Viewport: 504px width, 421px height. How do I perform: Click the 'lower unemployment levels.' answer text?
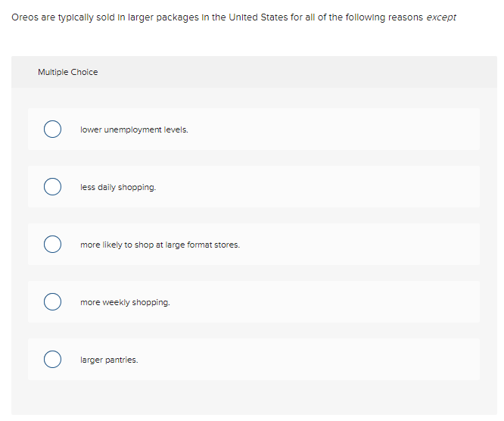pyautogui.click(x=134, y=129)
